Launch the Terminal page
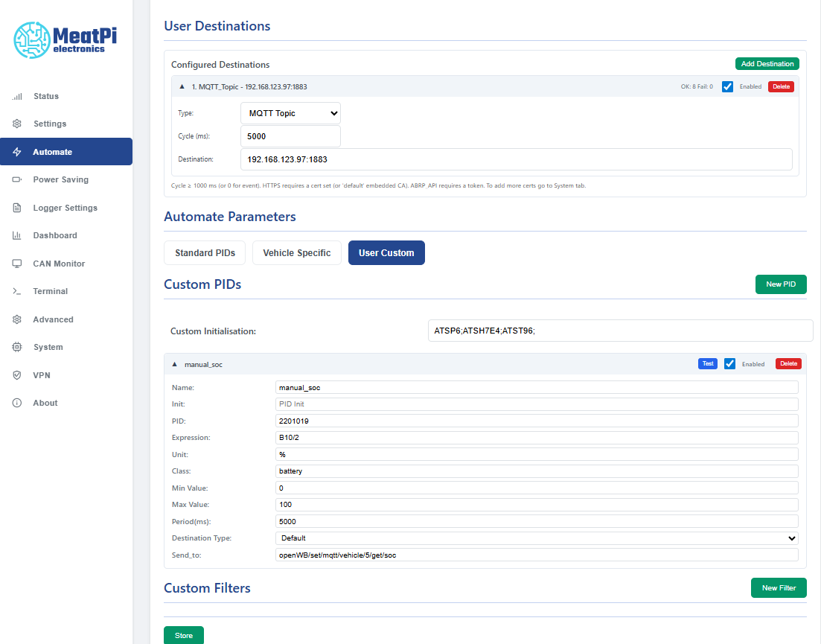The image size is (821, 644). pos(49,291)
